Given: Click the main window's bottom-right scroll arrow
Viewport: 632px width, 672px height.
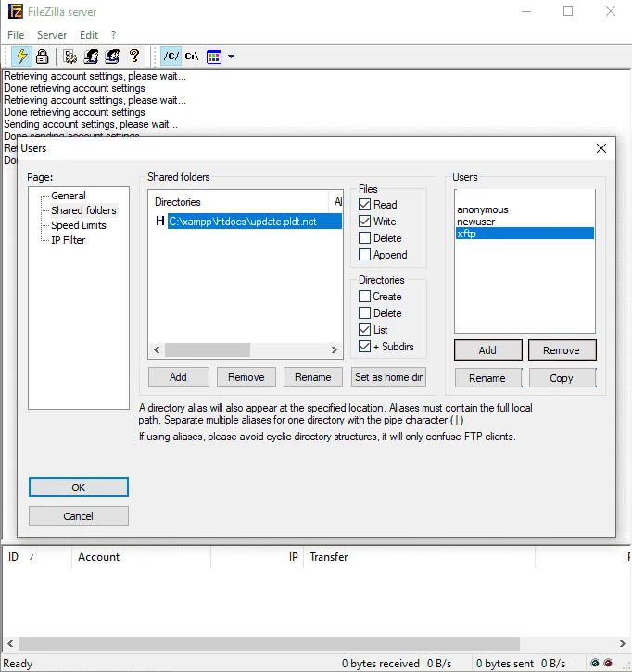Looking at the screenshot, I should pyautogui.click(x=623, y=643).
